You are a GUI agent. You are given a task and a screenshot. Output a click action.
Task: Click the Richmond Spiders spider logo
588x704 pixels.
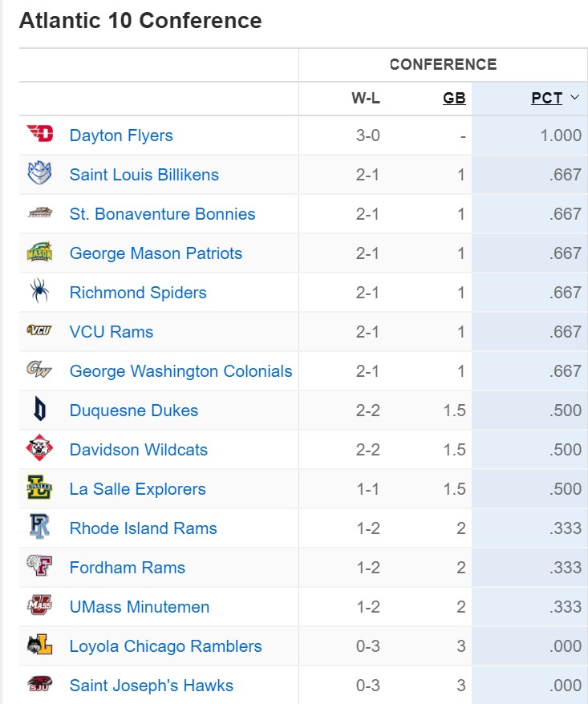tap(39, 292)
